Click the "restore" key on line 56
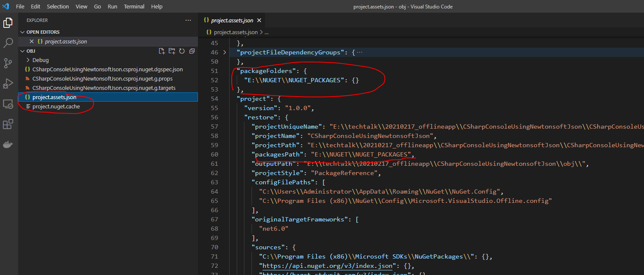 261,117
